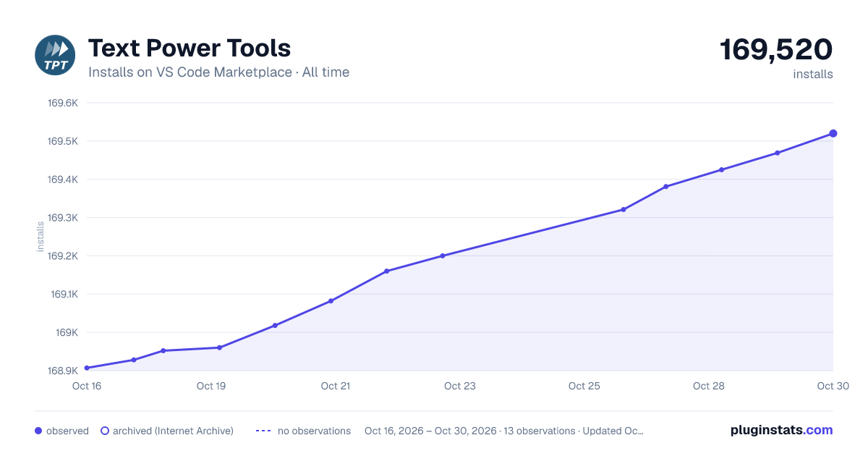Click the 'Installs on VS Code Marketplace · All time' subtitle

click(x=218, y=72)
